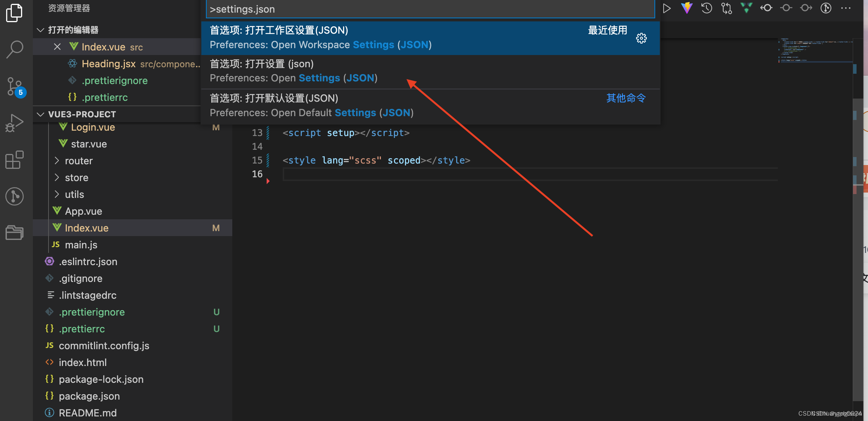Open .lintstagedrc file
Viewport: 868px width, 421px height.
click(x=133, y=295)
